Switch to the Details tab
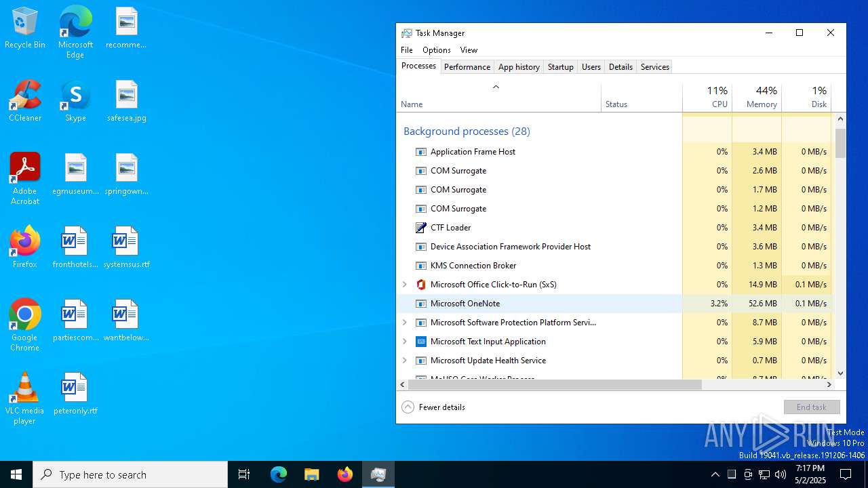The width and height of the screenshot is (868, 488). click(x=620, y=67)
